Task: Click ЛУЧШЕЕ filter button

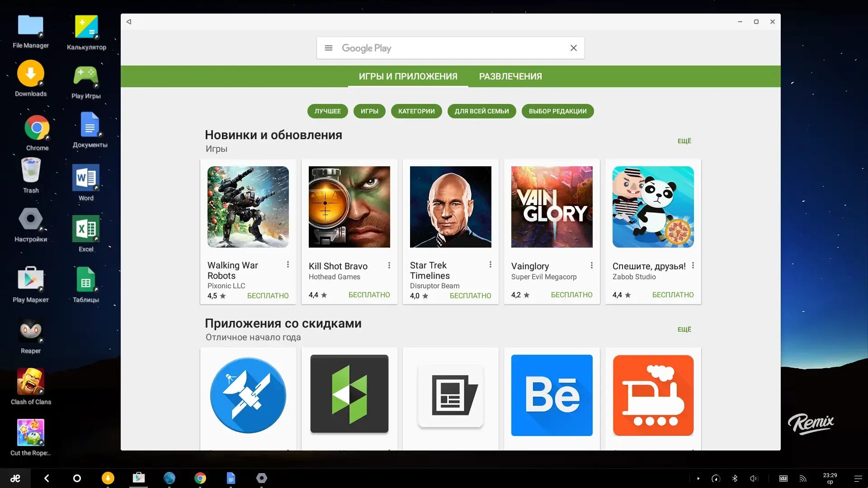Action: tap(327, 112)
